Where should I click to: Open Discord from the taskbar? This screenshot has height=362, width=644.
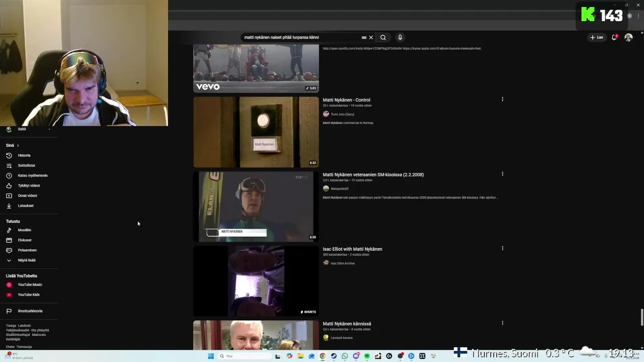tap(356, 356)
